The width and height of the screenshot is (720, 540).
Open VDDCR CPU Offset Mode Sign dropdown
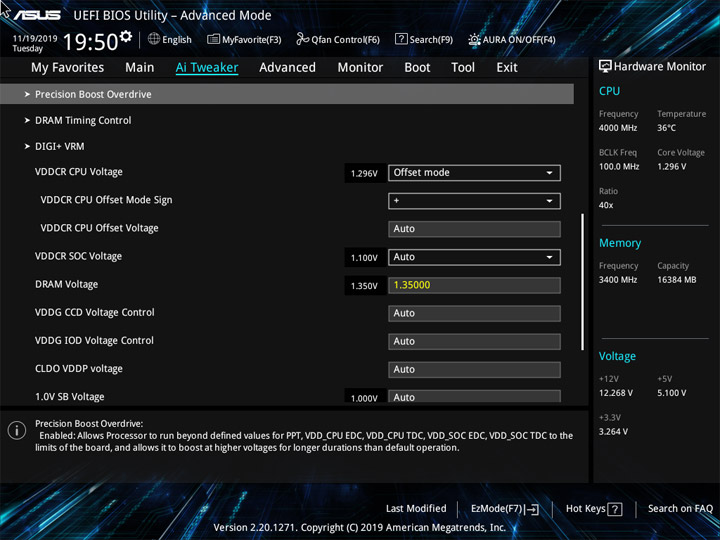474,201
